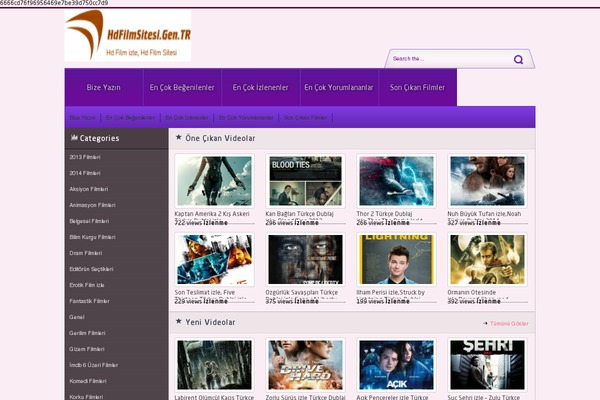Open Bilim Kurgu Filmleri category
The width and height of the screenshot is (600, 400).
pos(92,237)
